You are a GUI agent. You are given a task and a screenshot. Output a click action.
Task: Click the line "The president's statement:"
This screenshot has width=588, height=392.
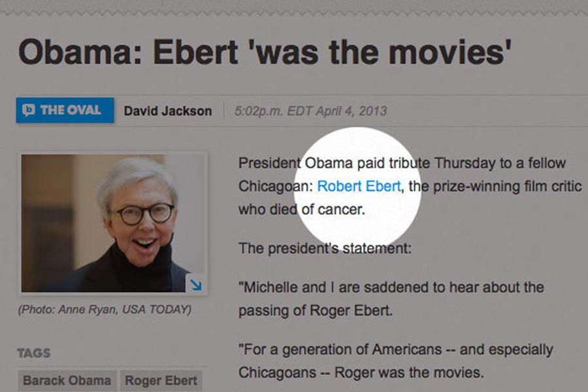325,248
